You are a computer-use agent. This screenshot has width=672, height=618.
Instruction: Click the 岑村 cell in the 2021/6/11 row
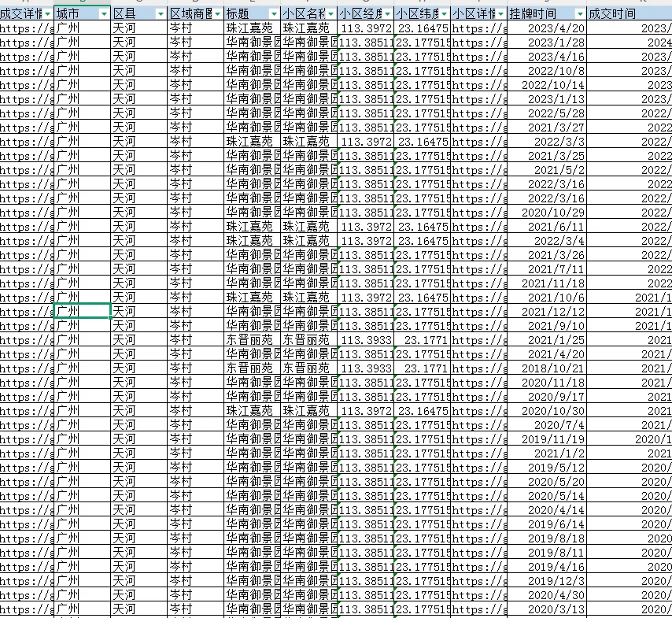196,227
